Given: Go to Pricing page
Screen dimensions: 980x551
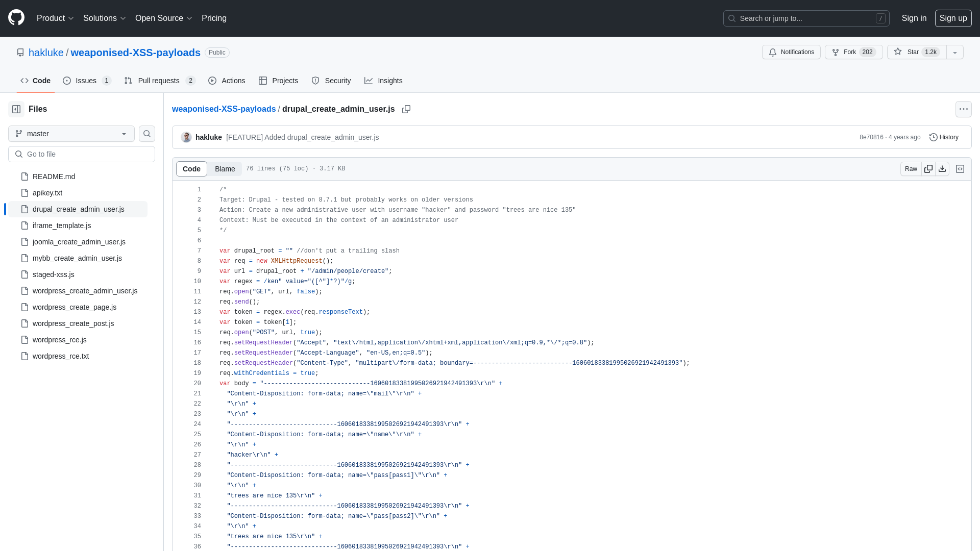Looking at the screenshot, I should click(x=214, y=18).
